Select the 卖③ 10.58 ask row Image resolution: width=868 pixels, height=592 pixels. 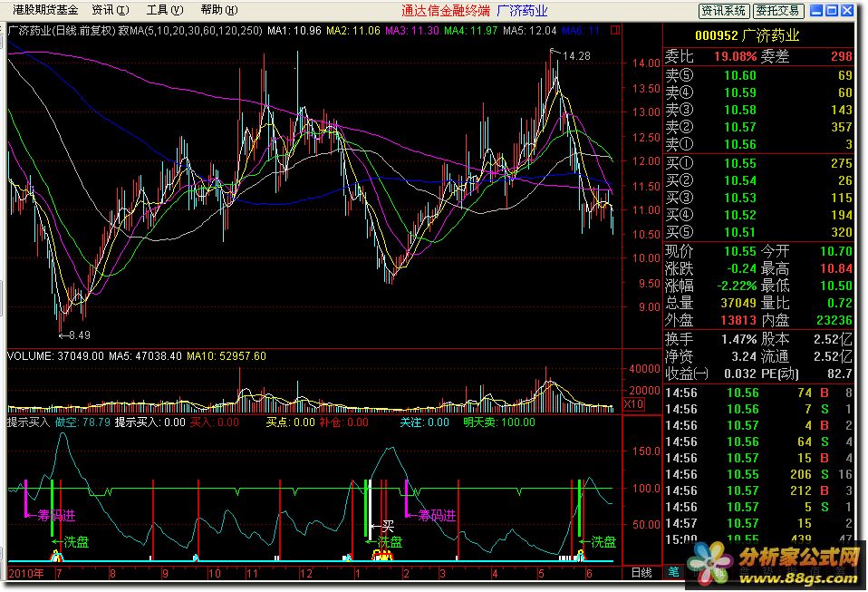758,110
